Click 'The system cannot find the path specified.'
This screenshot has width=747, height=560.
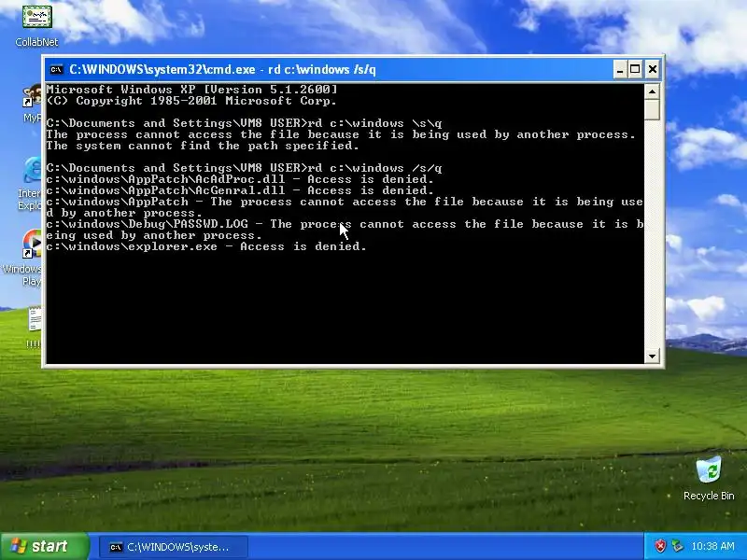pos(203,146)
